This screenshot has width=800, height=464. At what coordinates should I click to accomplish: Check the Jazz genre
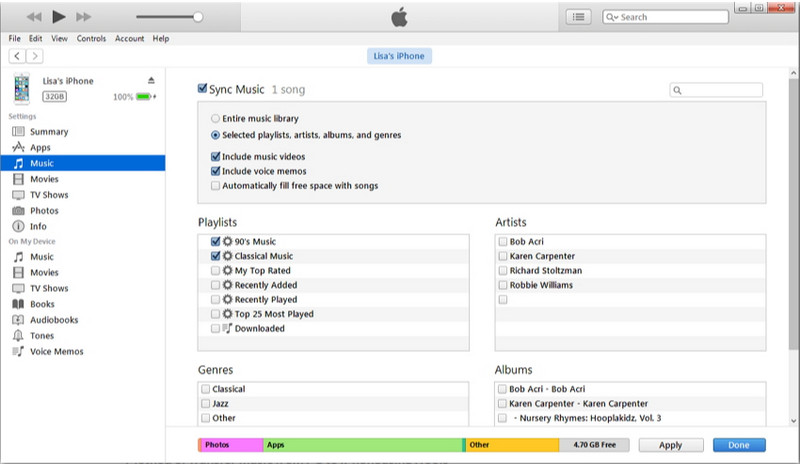[x=205, y=403]
